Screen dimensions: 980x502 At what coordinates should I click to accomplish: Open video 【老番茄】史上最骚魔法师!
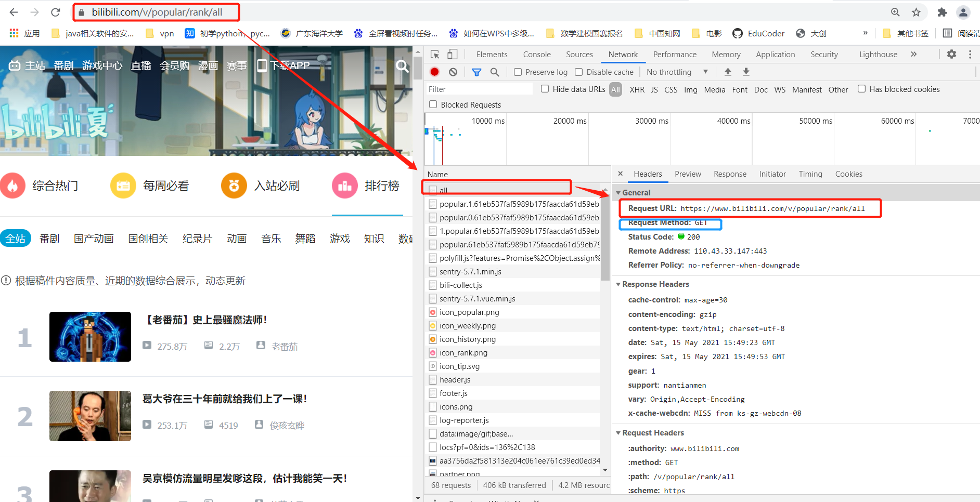(205, 320)
